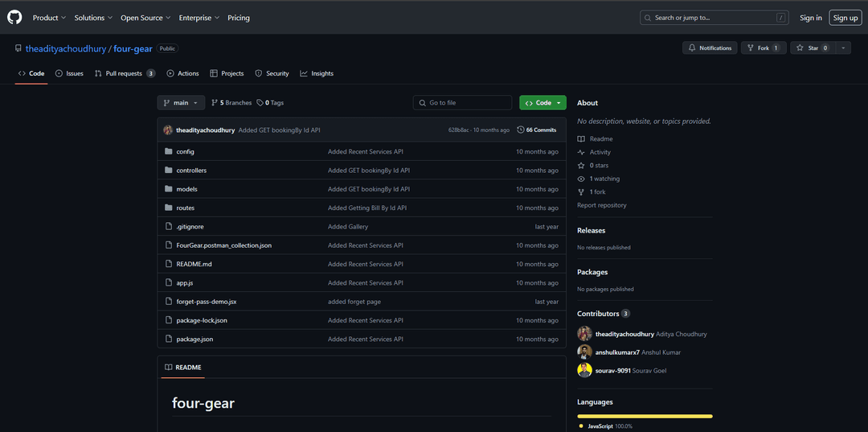Click the package.json file icon

[169, 339]
